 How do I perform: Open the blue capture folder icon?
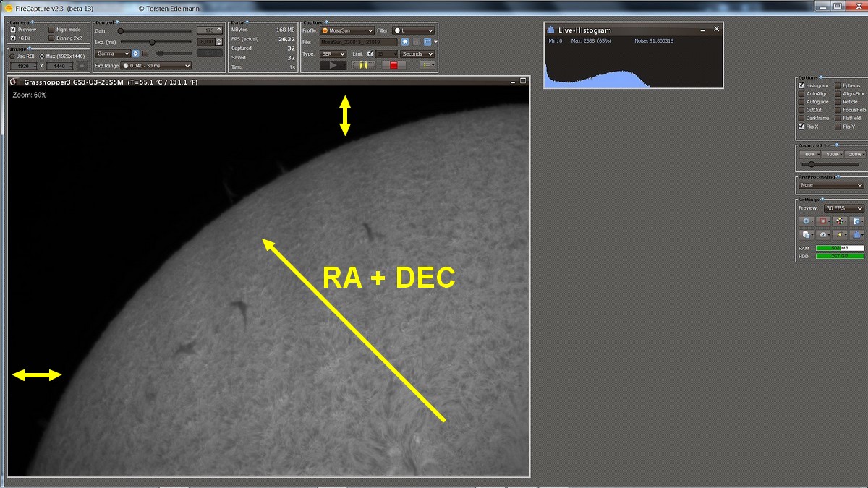427,42
